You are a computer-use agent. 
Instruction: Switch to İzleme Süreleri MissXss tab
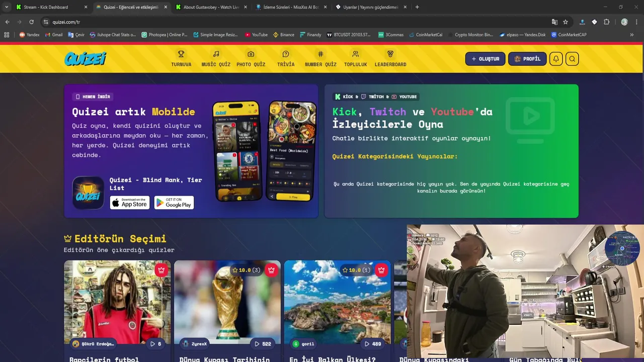pyautogui.click(x=291, y=7)
